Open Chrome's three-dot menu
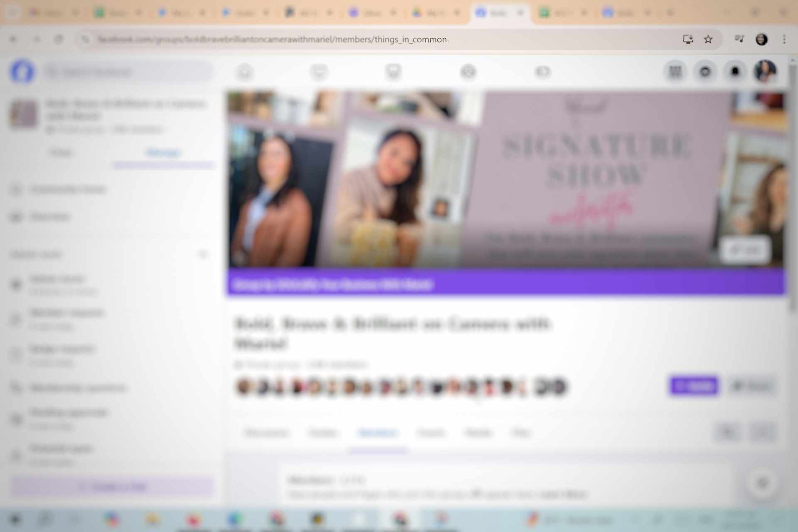Viewport: 798px width, 532px height. 784,39
